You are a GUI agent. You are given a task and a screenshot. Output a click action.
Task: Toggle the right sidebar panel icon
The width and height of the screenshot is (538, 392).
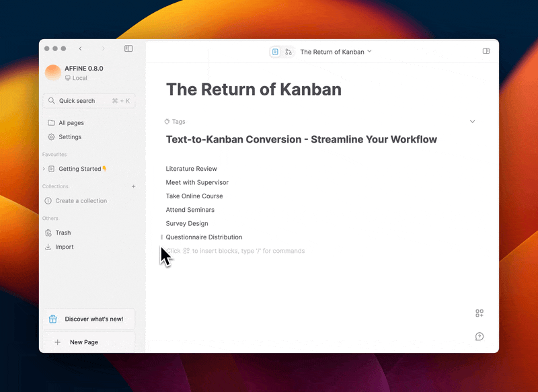(486, 51)
